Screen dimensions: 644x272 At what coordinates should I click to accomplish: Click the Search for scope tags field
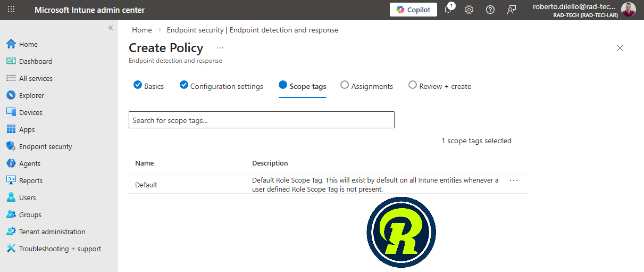pyautogui.click(x=262, y=120)
